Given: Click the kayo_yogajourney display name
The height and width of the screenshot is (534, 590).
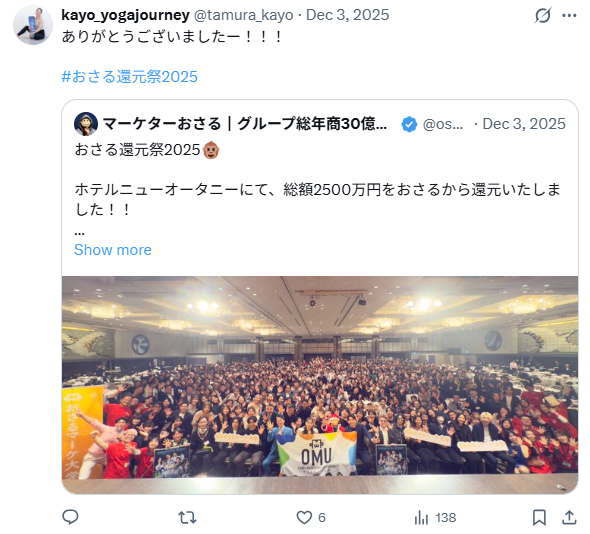Looking at the screenshot, I should click(x=125, y=15).
